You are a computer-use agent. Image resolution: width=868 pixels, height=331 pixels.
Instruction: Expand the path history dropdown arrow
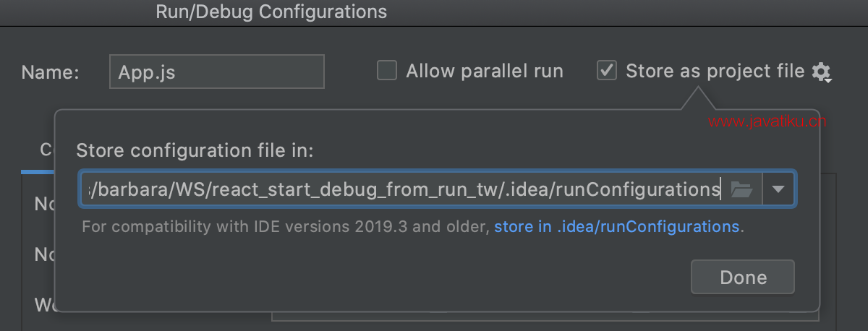pyautogui.click(x=778, y=189)
